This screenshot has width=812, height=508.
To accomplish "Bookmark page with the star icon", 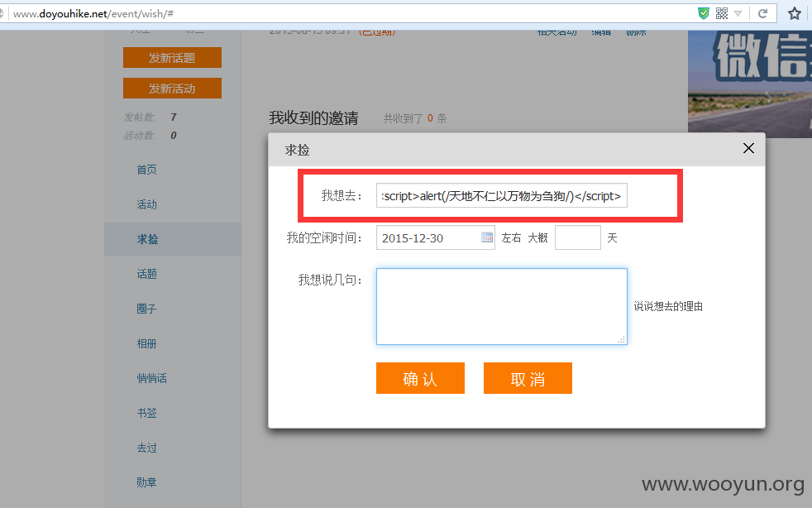I will pyautogui.click(x=795, y=13).
